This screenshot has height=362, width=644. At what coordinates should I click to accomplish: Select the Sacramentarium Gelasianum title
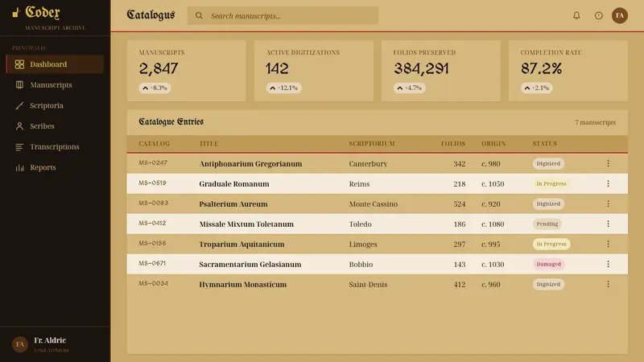click(x=250, y=265)
